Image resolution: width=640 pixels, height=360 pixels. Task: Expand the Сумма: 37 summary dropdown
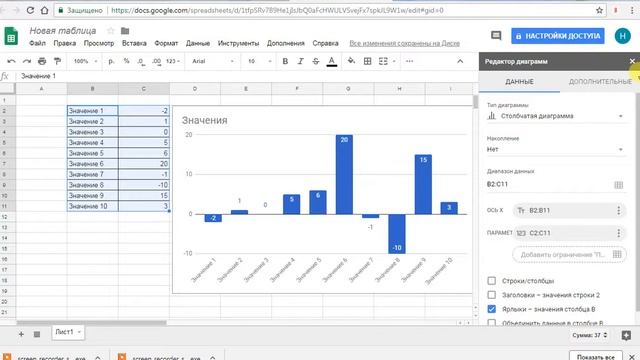click(589, 335)
